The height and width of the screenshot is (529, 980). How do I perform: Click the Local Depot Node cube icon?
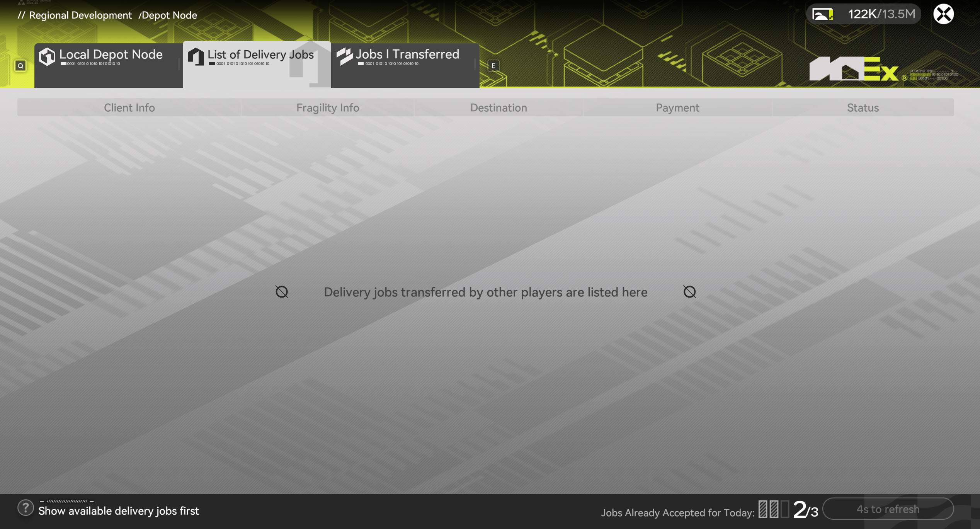47,56
